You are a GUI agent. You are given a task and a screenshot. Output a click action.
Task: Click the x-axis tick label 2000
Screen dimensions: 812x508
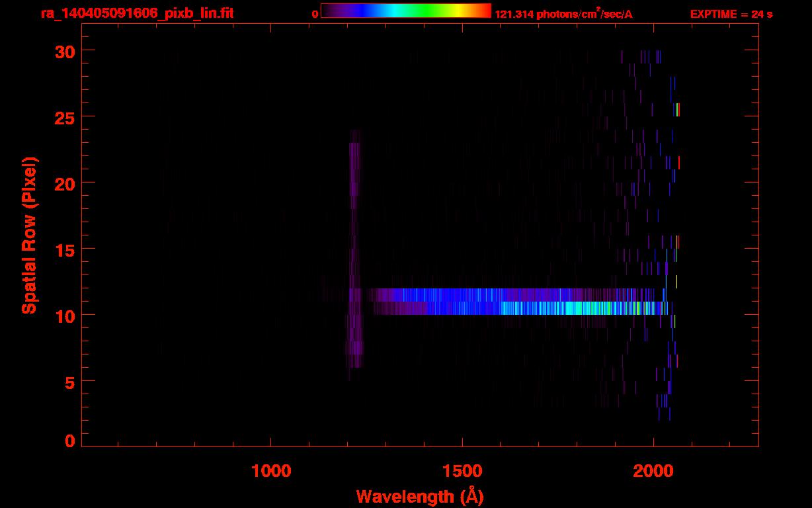tap(653, 471)
